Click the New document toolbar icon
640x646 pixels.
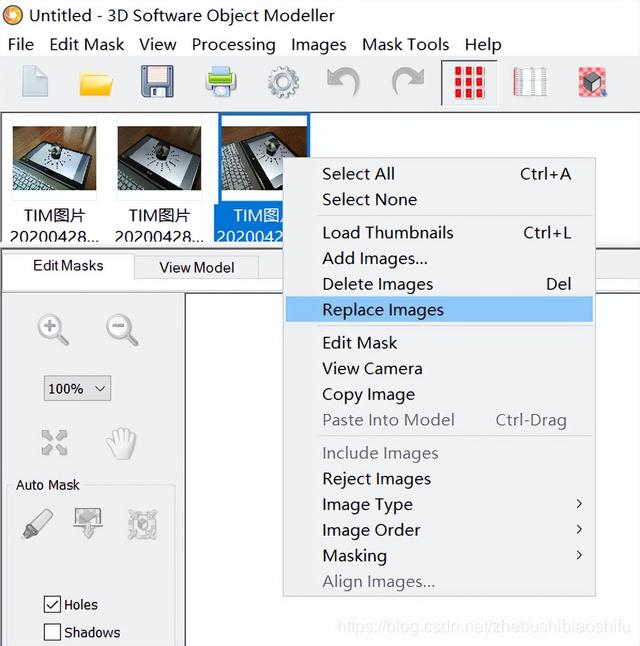pos(35,82)
